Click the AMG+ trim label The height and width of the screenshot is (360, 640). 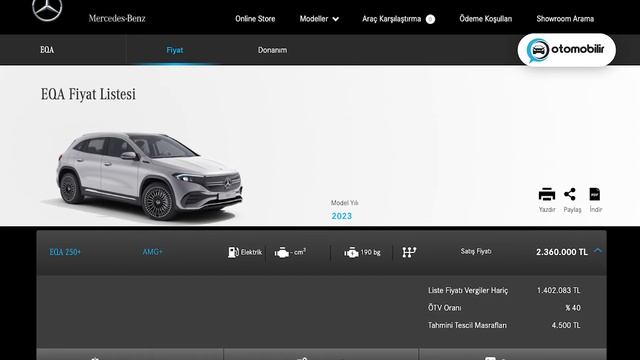152,252
